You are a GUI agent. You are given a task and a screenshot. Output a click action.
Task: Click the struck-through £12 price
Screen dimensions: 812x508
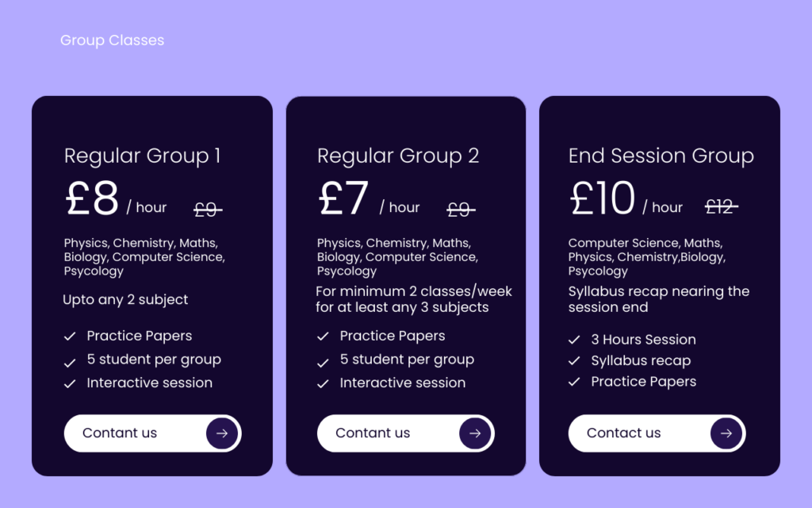(722, 207)
